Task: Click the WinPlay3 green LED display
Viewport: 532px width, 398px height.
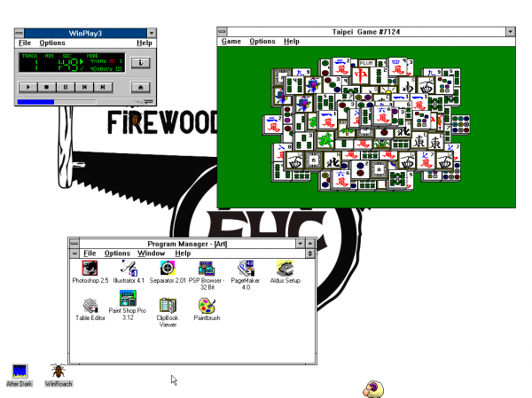Action: [72, 62]
